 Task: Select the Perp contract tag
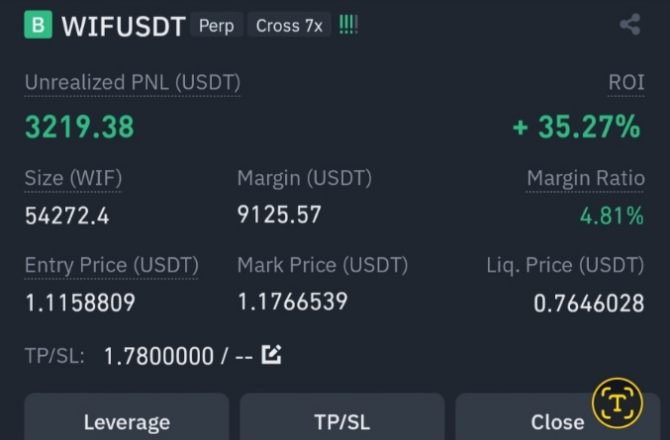tap(216, 26)
